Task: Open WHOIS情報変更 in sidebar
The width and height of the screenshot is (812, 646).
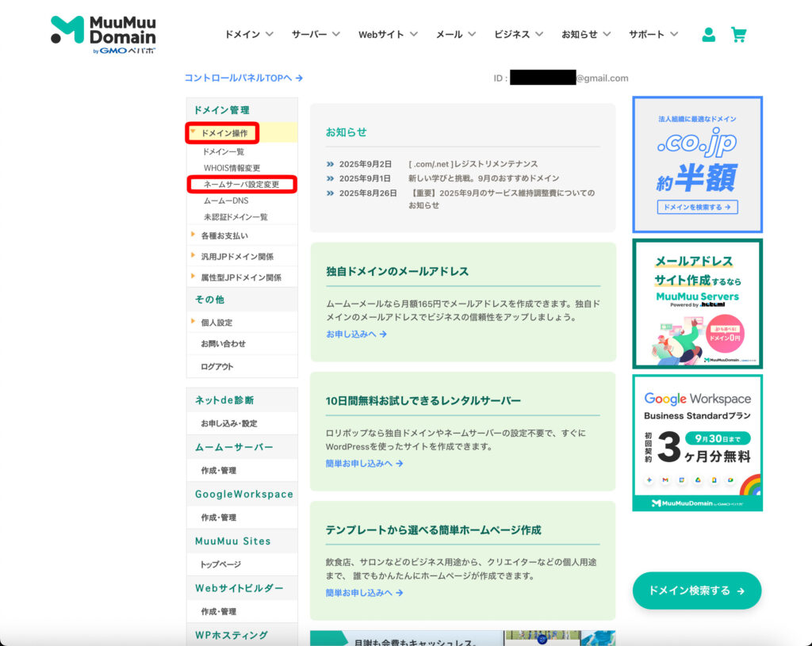Action: point(232,168)
